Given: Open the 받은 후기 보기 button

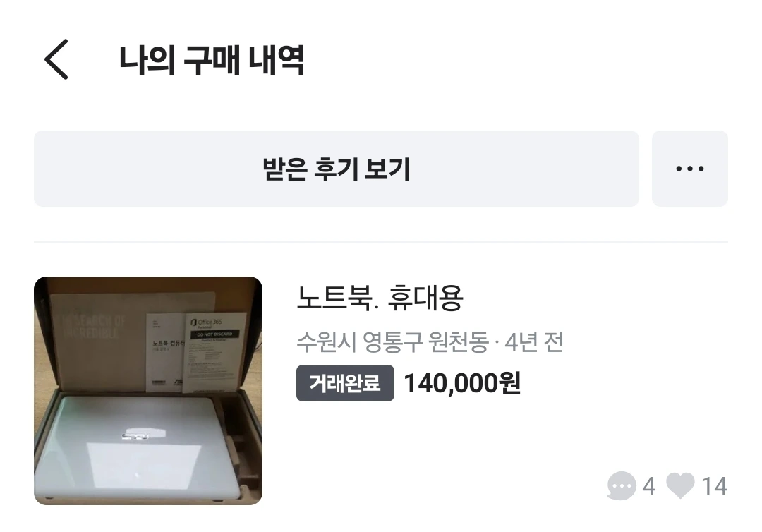Looking at the screenshot, I should click(x=337, y=169).
